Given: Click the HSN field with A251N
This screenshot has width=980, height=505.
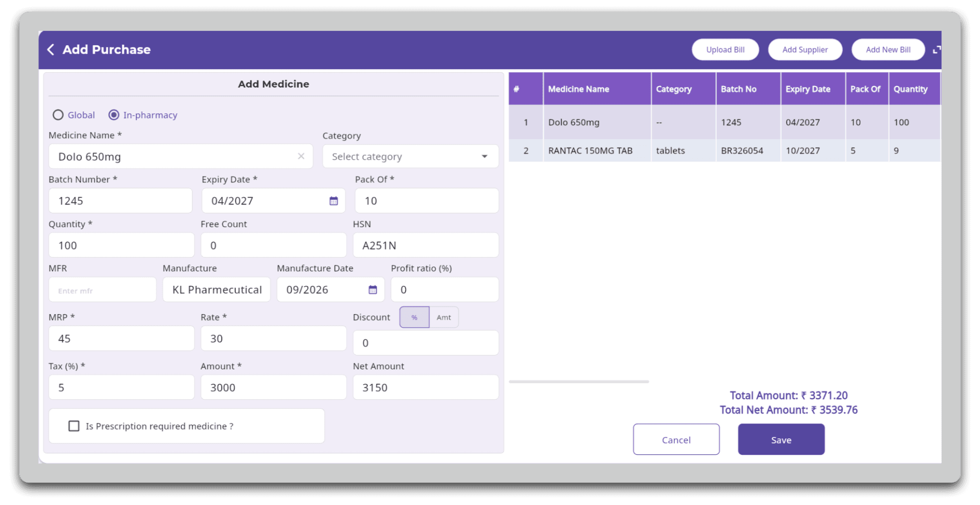Looking at the screenshot, I should [x=426, y=245].
